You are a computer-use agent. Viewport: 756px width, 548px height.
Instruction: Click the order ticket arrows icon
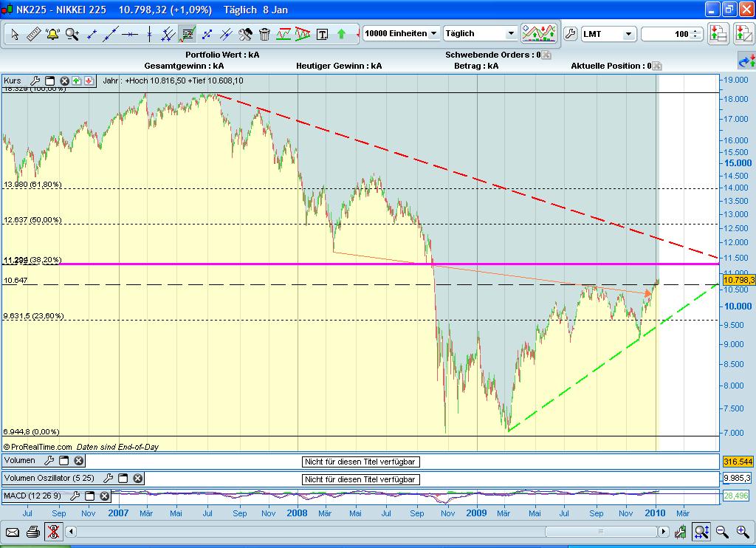pyautogui.click(x=744, y=34)
